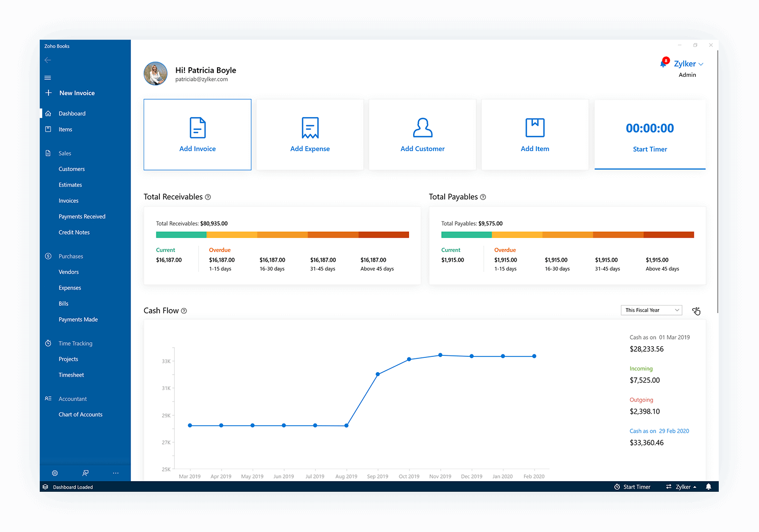Click the back arrow in the sidebar
The image size is (759, 532).
click(x=48, y=60)
